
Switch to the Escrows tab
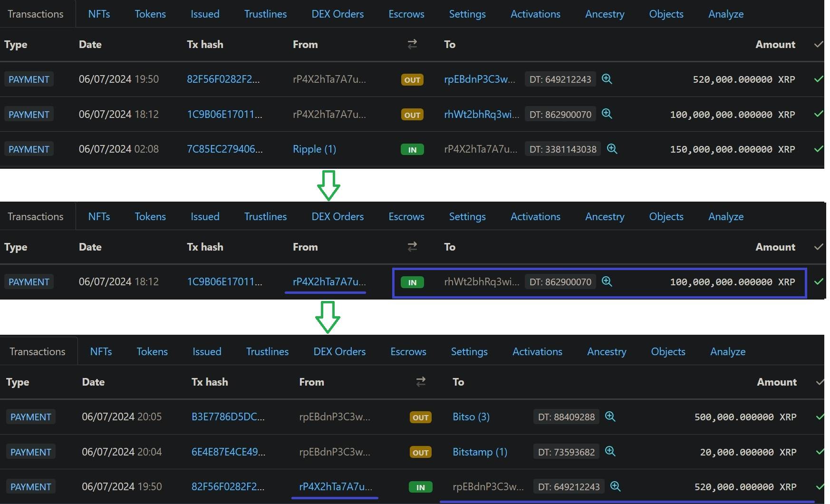pos(406,14)
